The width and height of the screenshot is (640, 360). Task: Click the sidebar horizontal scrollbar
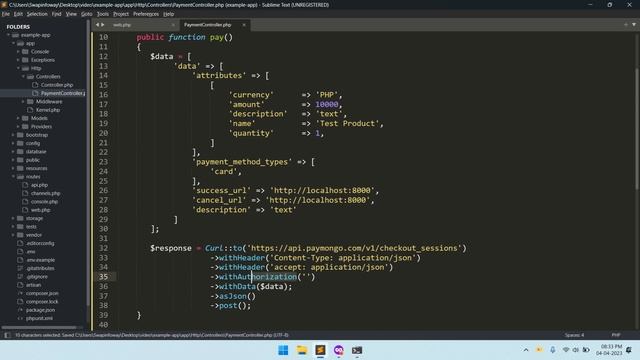click(x=39, y=327)
